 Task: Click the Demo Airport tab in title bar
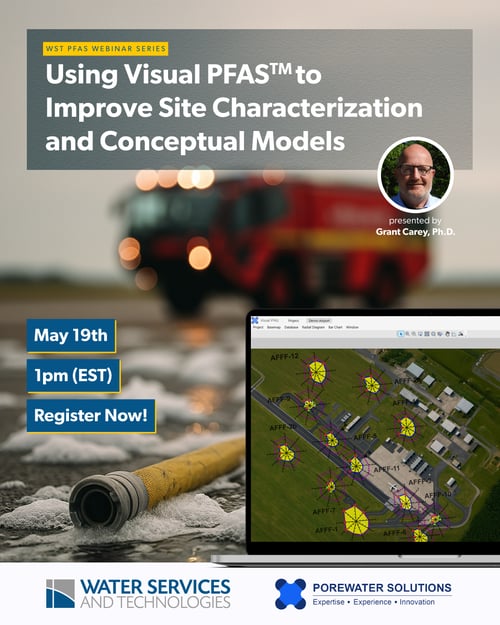(x=319, y=320)
